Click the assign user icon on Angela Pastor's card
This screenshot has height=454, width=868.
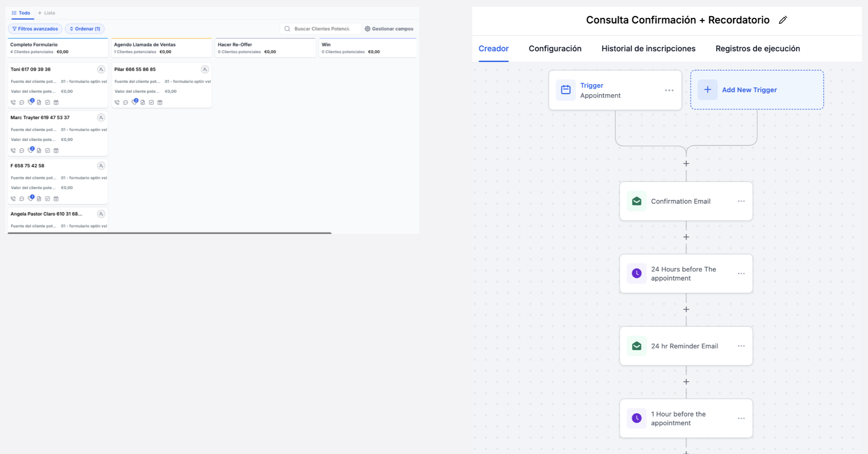pyautogui.click(x=101, y=214)
